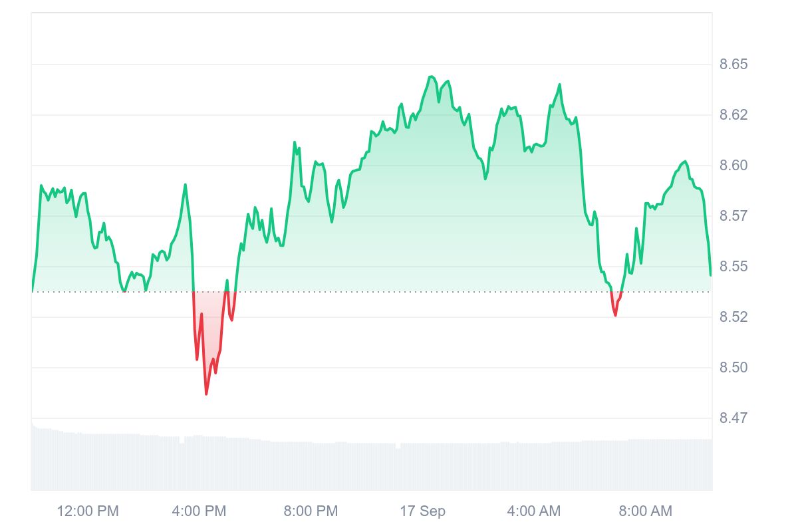Click the right end of the price line
798x532 pixels.
tap(710, 274)
